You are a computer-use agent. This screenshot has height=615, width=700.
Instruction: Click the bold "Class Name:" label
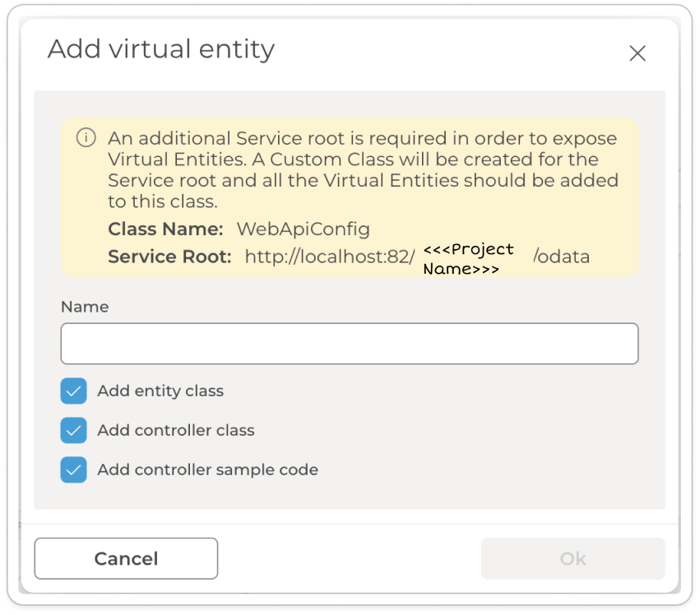(165, 229)
